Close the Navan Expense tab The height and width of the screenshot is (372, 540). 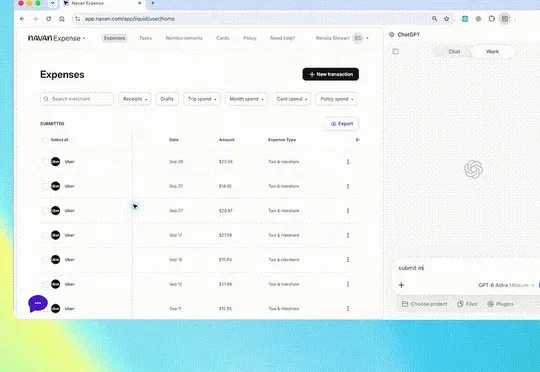click(139, 3)
